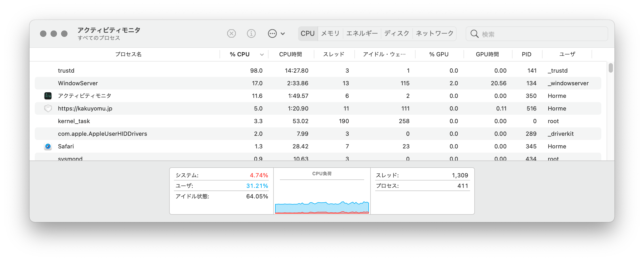Switch to the メモリ tab
644x261 pixels.
point(330,33)
